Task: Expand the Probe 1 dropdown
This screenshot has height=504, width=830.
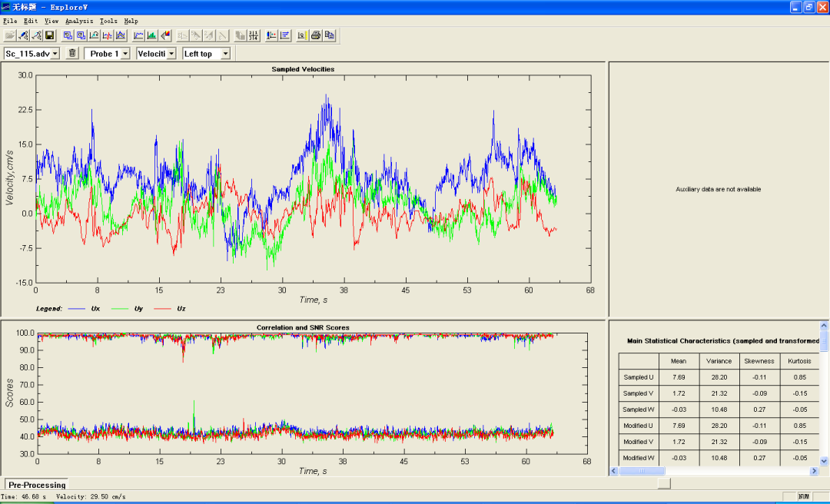Action: click(x=107, y=53)
